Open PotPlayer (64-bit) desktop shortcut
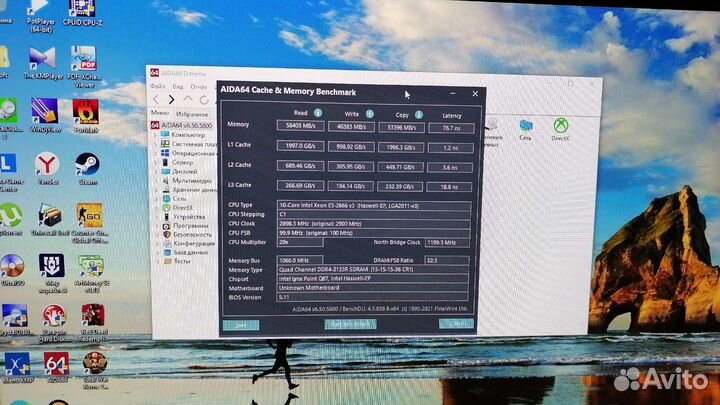 [x=40, y=16]
